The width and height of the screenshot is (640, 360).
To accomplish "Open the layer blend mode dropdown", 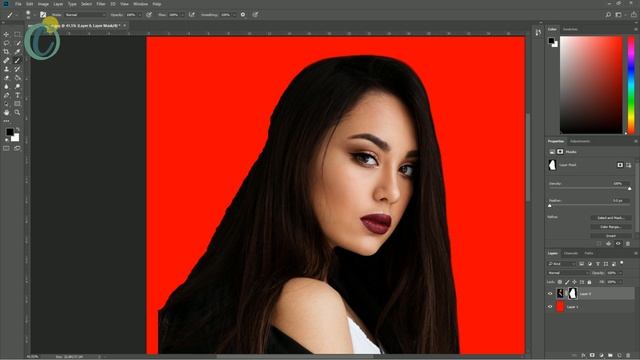I will 567,273.
